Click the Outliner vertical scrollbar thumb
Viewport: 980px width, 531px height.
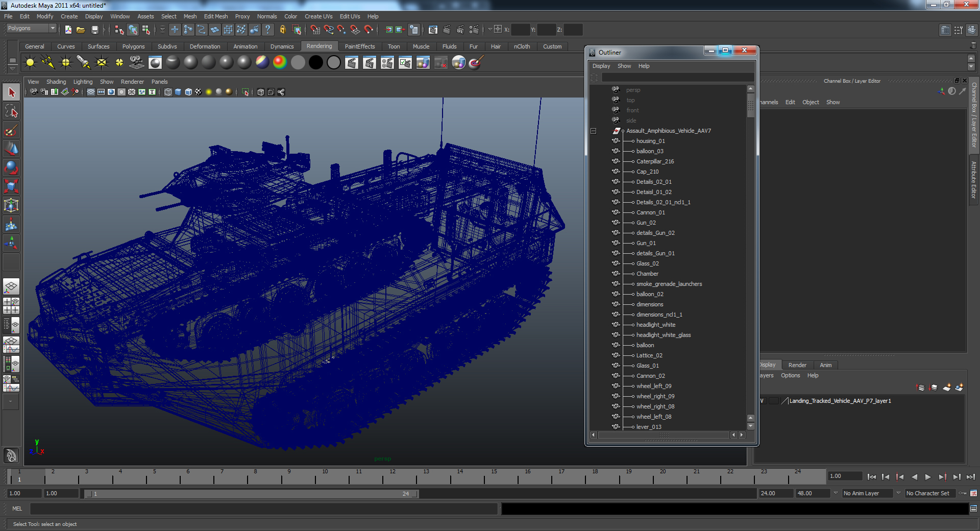click(750, 106)
